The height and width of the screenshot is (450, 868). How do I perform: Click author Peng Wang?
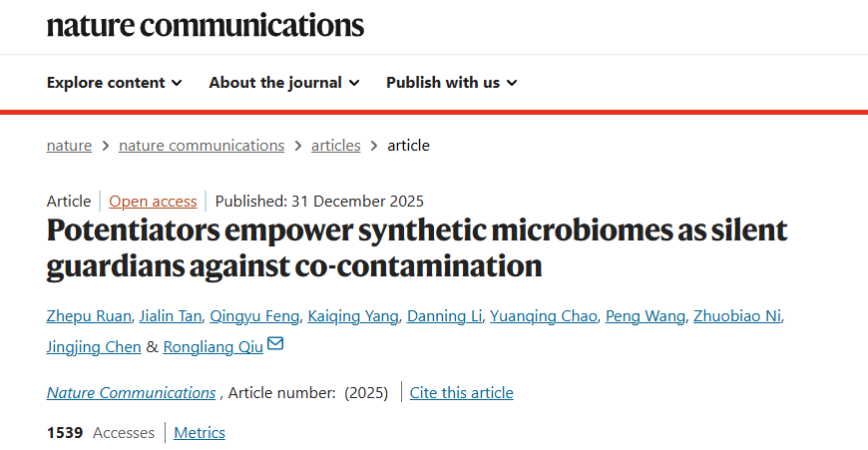point(646,317)
